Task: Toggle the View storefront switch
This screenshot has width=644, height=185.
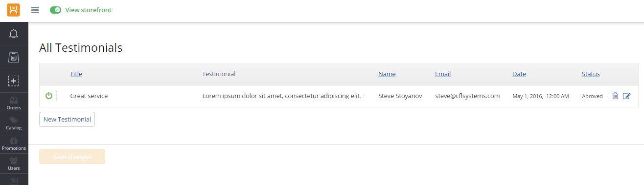Action: [x=55, y=10]
